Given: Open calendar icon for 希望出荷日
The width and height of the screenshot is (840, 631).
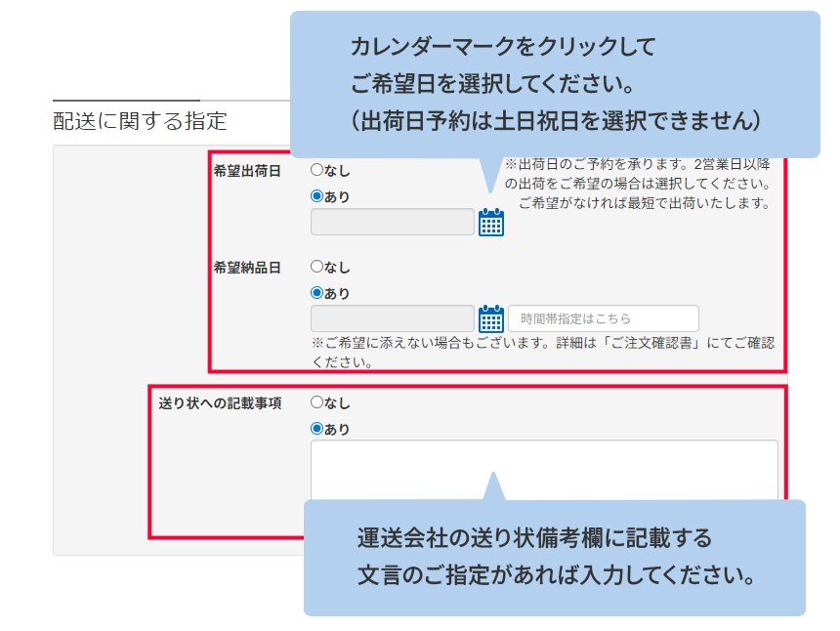Looking at the screenshot, I should (x=491, y=223).
